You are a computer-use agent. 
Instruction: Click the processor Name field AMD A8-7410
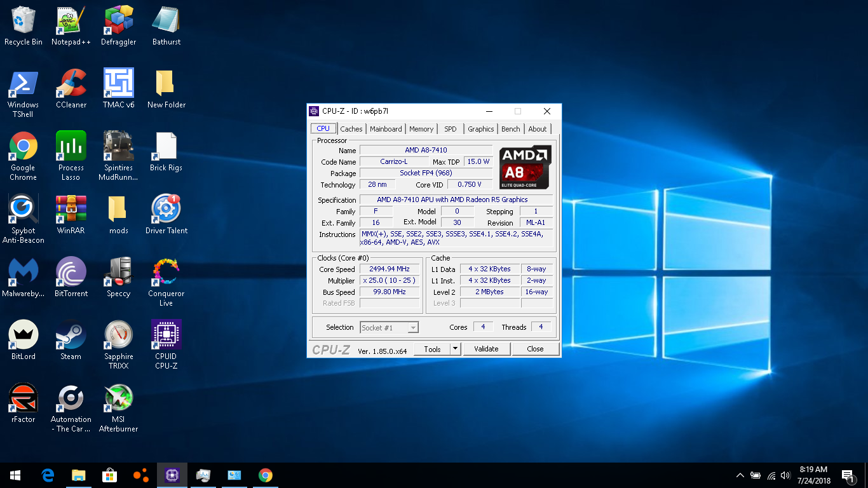click(x=426, y=150)
